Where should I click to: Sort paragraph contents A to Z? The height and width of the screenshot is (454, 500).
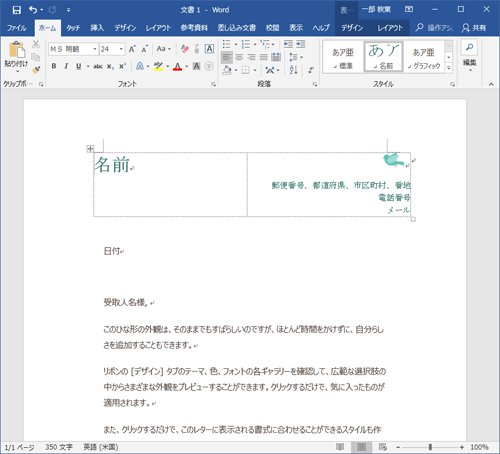pyautogui.click(x=294, y=70)
